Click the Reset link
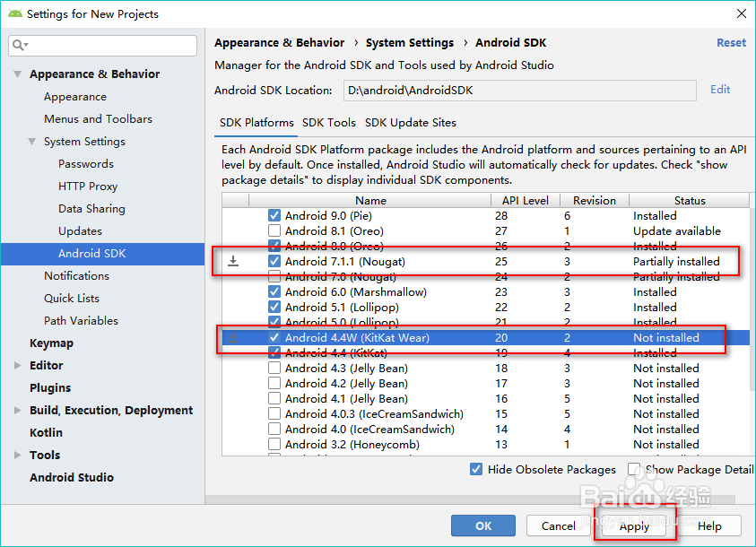Screen dimensions: 756x547 (x=731, y=42)
